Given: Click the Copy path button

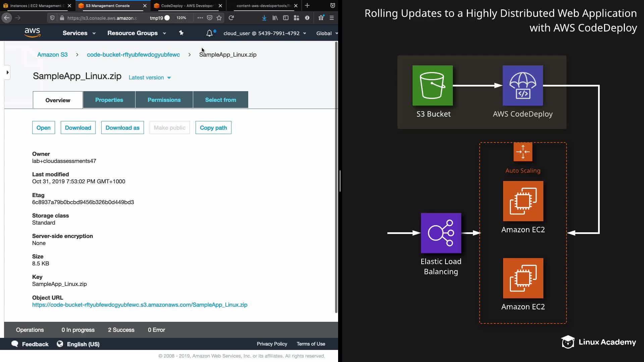Looking at the screenshot, I should coord(213,128).
